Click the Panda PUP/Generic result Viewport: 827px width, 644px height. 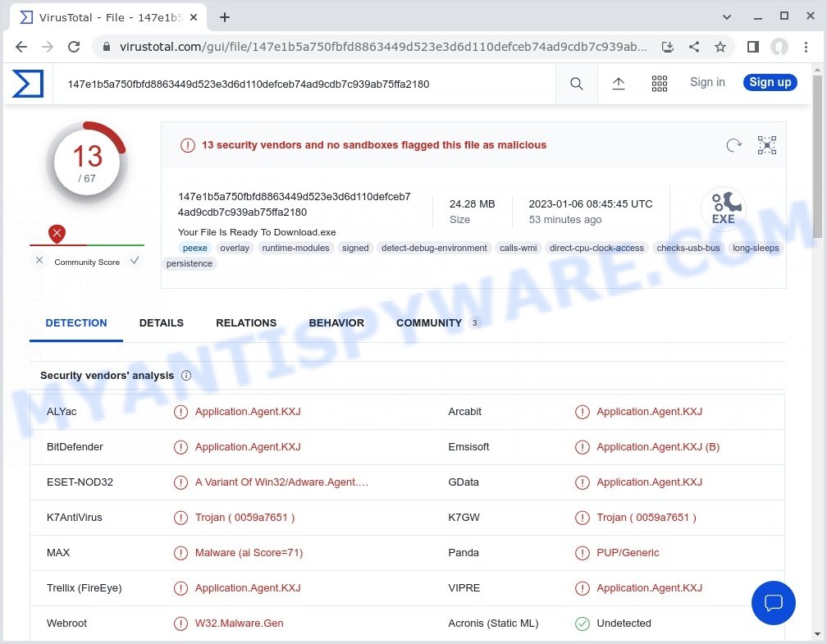click(628, 553)
